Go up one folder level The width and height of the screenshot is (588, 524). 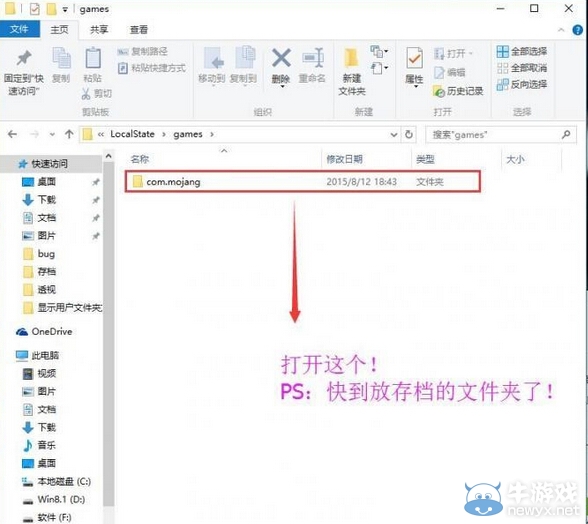tap(69, 134)
